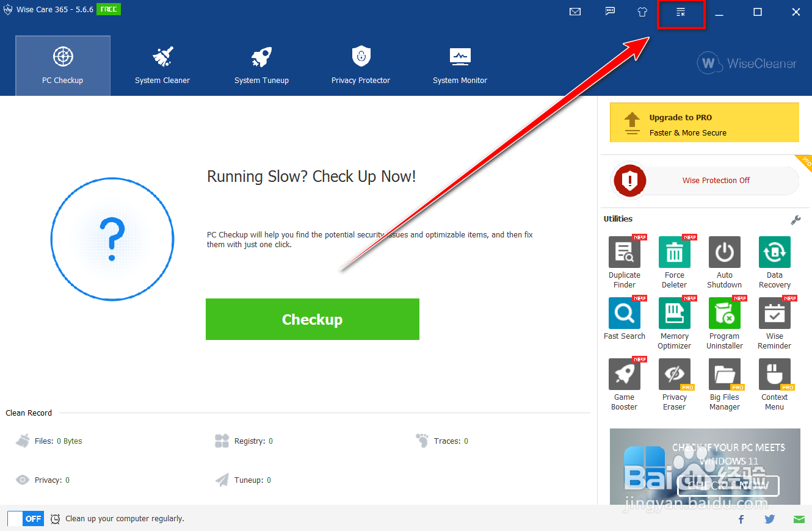Viewport: 812px width, 531px height.
Task: Open the mail icon in title bar
Action: pyautogui.click(x=575, y=12)
